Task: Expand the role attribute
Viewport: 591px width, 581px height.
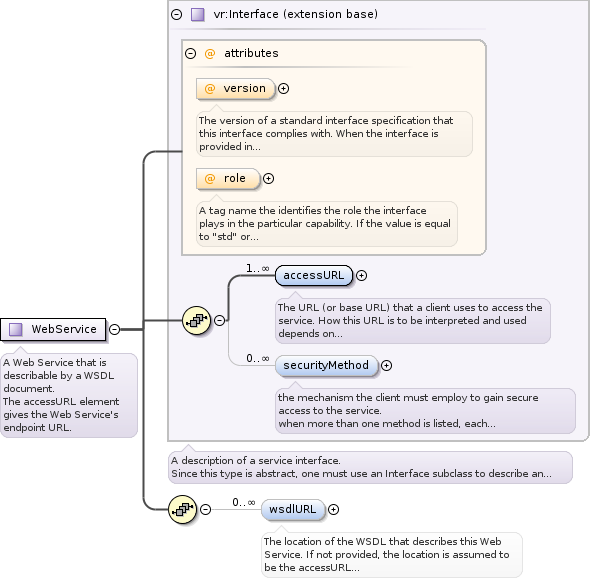Action: tap(268, 179)
